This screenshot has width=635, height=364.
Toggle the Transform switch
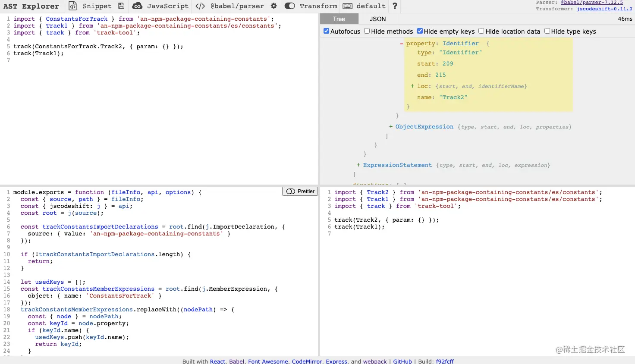(x=290, y=6)
